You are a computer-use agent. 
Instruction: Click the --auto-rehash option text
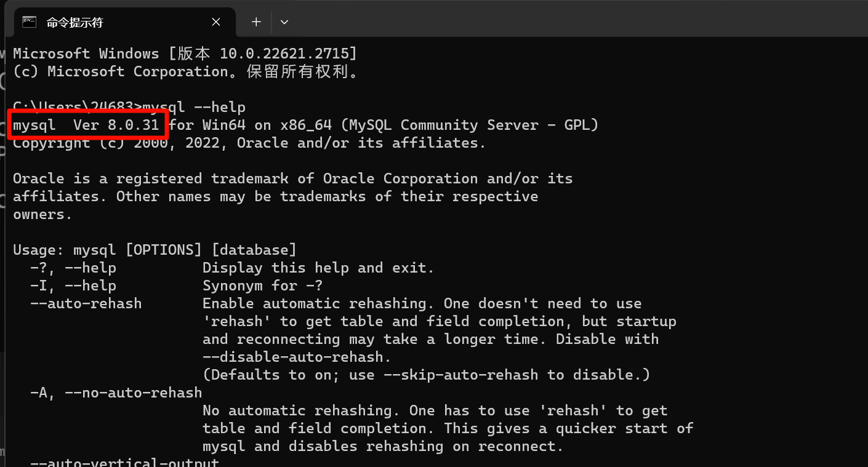86,303
